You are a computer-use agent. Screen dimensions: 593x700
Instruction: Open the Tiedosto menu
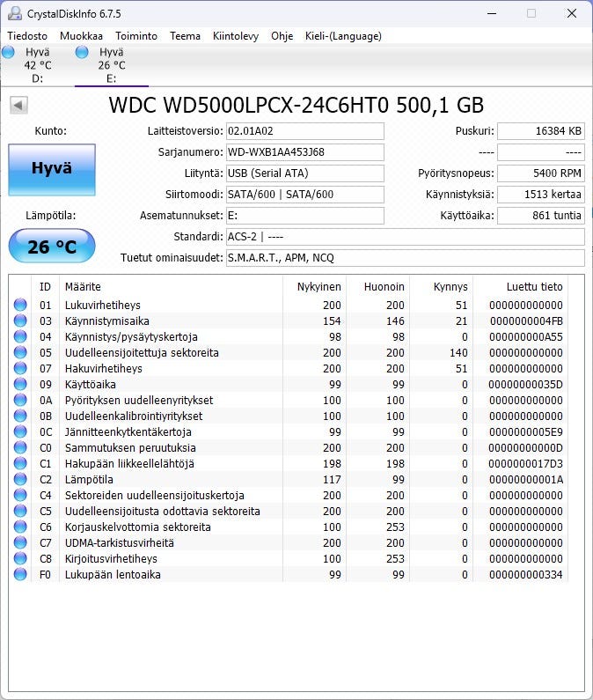(x=27, y=36)
